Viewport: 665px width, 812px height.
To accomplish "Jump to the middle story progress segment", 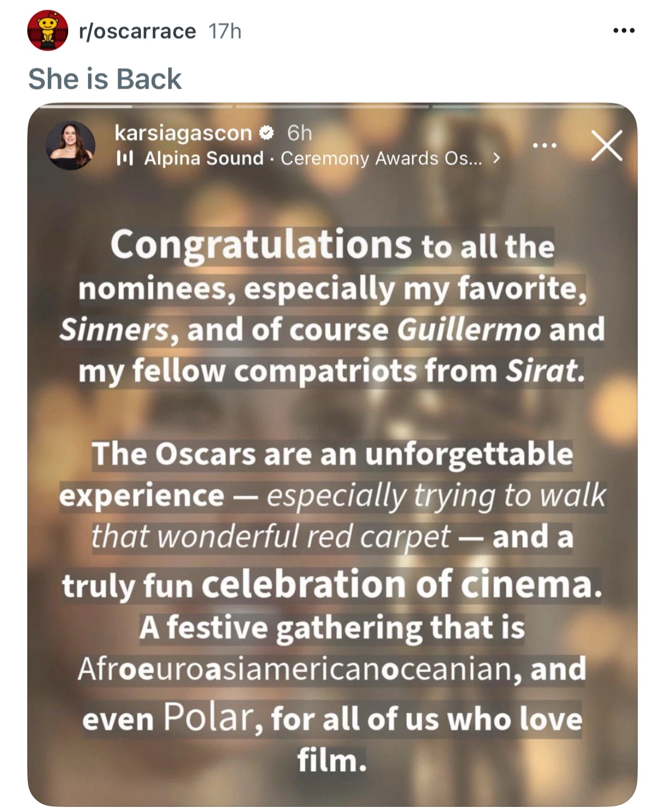I will 332,106.
